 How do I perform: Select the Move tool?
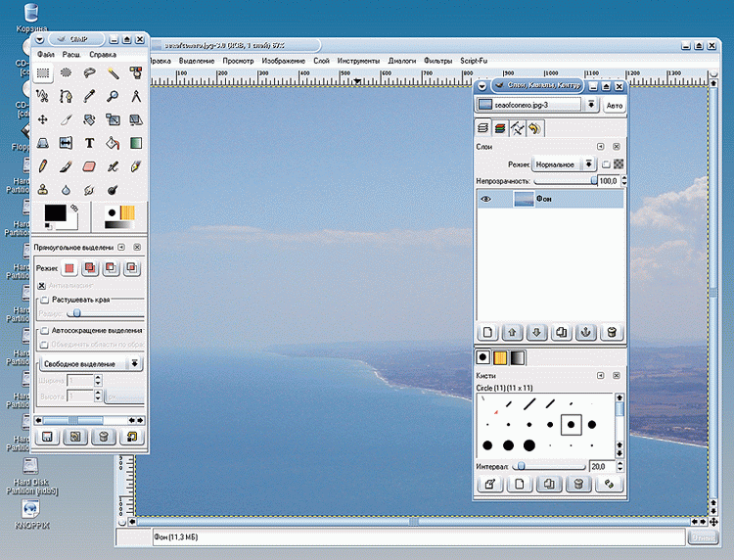43,119
